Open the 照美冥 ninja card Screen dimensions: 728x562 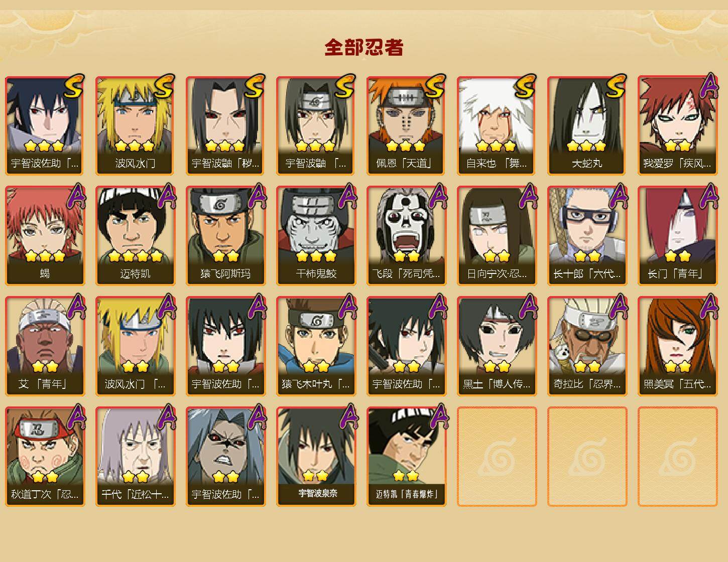[677, 346]
